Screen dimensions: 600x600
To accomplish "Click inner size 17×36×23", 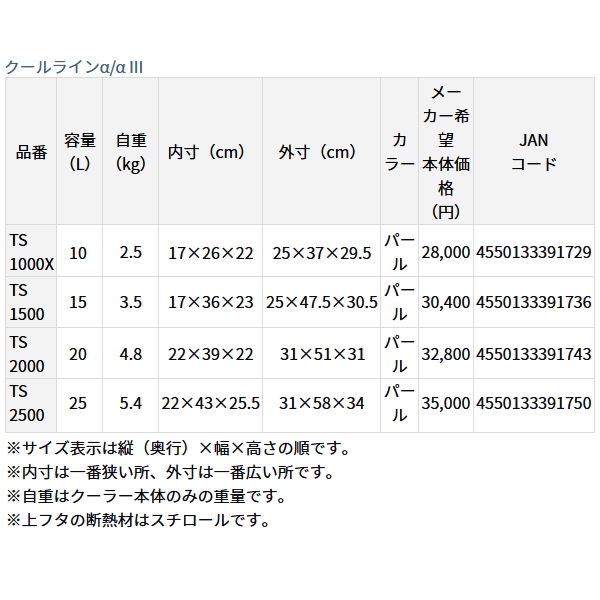I will (211, 302).
